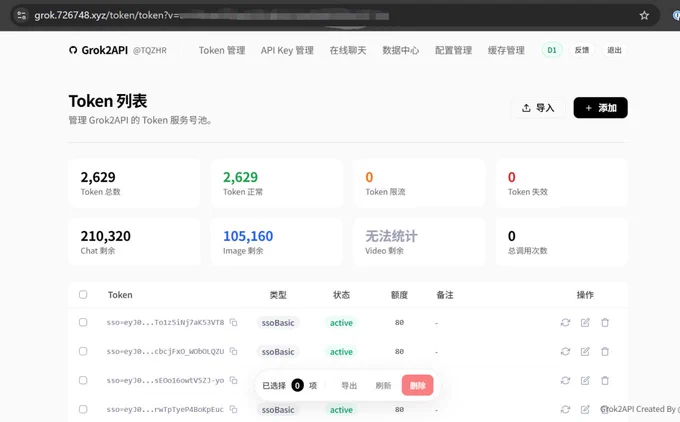Click the 210,320 Chat 剩余 card
This screenshot has height=422, width=680.
point(134,242)
